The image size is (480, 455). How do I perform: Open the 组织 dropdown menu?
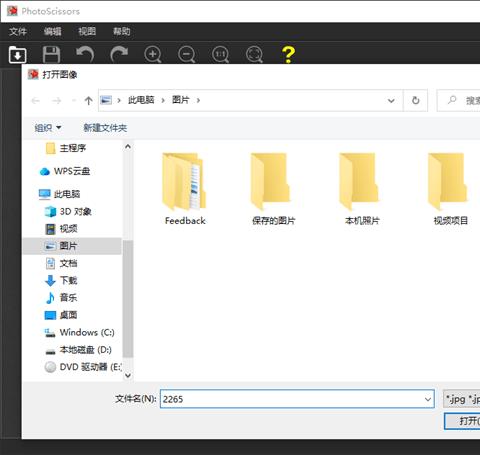tap(48, 128)
